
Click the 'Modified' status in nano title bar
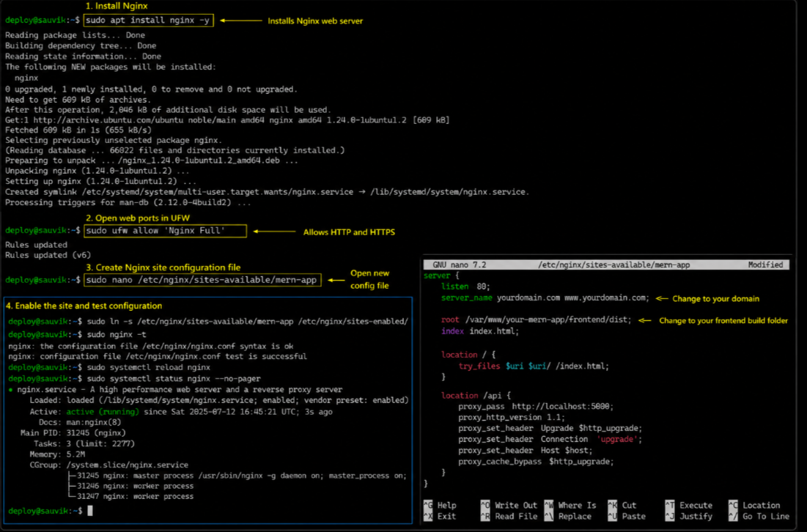(765, 265)
